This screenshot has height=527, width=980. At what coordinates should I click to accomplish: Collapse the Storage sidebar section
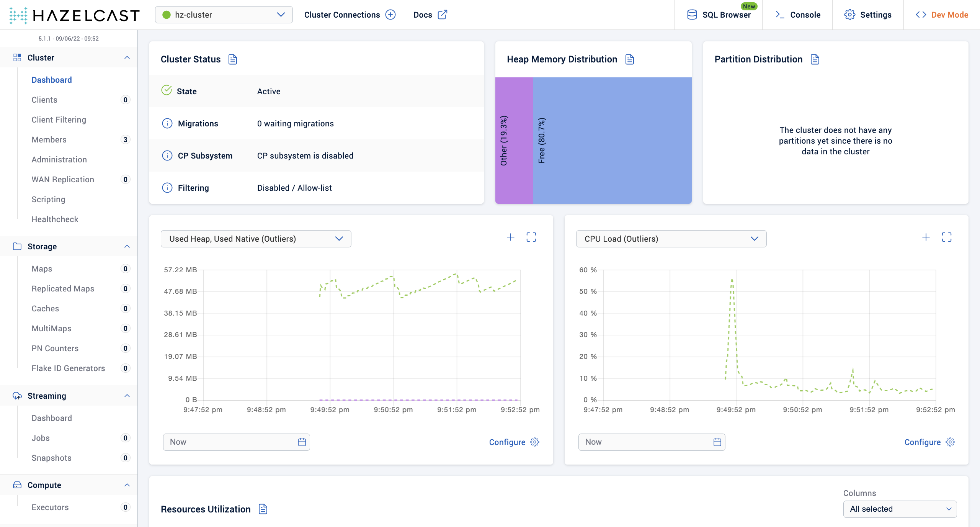pos(127,246)
